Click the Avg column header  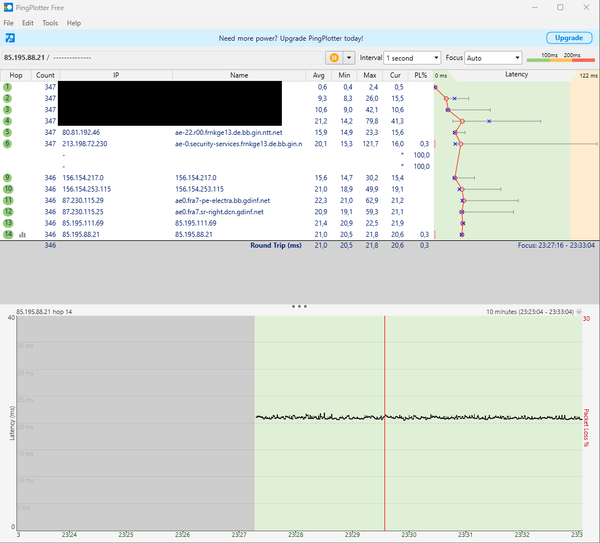[x=318, y=75]
